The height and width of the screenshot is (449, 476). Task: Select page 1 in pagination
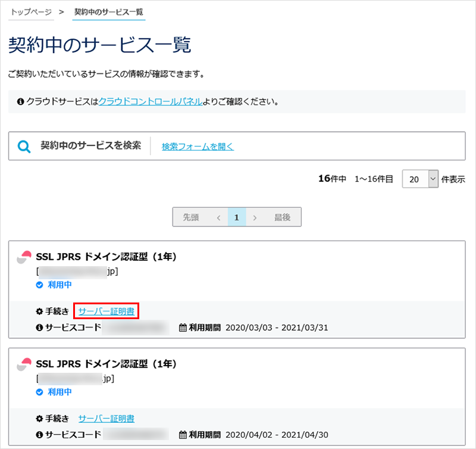pos(237,217)
